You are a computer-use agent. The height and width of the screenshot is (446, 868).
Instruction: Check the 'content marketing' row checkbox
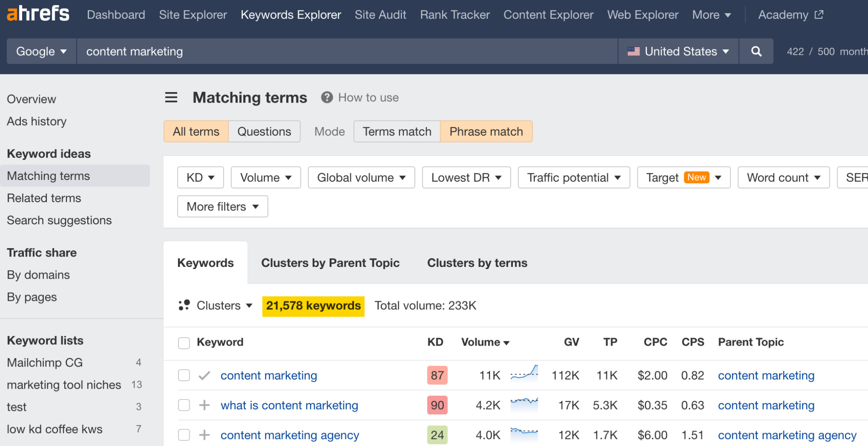[x=184, y=375]
